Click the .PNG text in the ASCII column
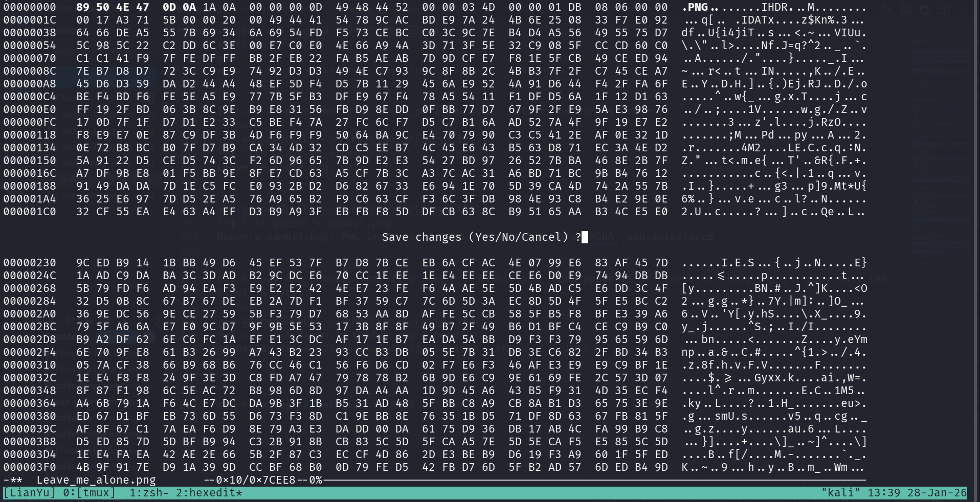Viewport: 980px width, 502px height. pyautogui.click(x=695, y=7)
